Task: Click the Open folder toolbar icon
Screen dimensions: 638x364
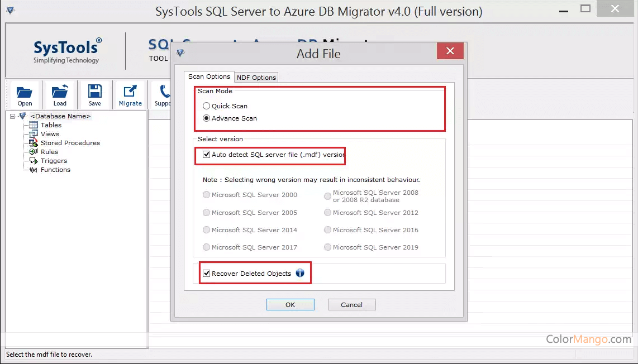Action: click(x=25, y=92)
